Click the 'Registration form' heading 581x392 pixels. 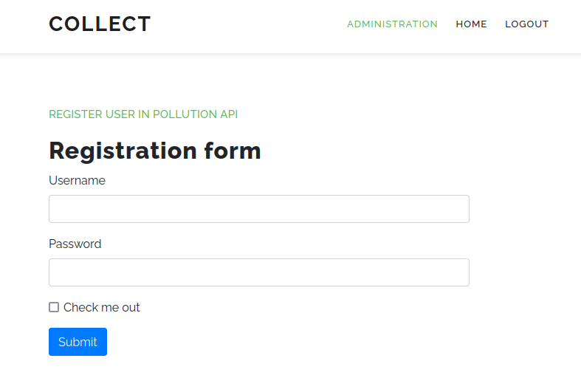(155, 151)
